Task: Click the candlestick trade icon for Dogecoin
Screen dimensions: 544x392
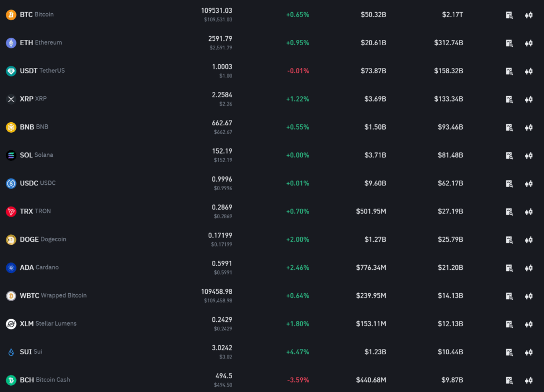Action: pyautogui.click(x=529, y=240)
